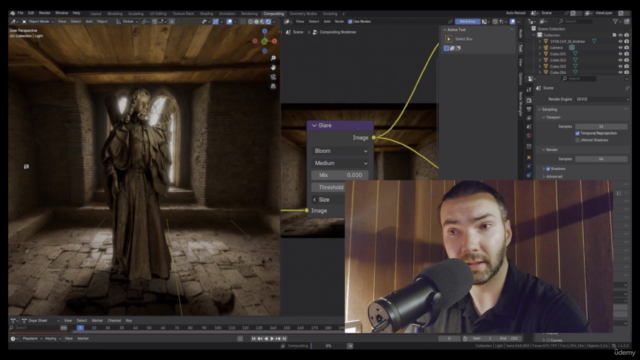Click the Threshold field on Glare node
This screenshot has height=360, width=640.
pos(329,187)
